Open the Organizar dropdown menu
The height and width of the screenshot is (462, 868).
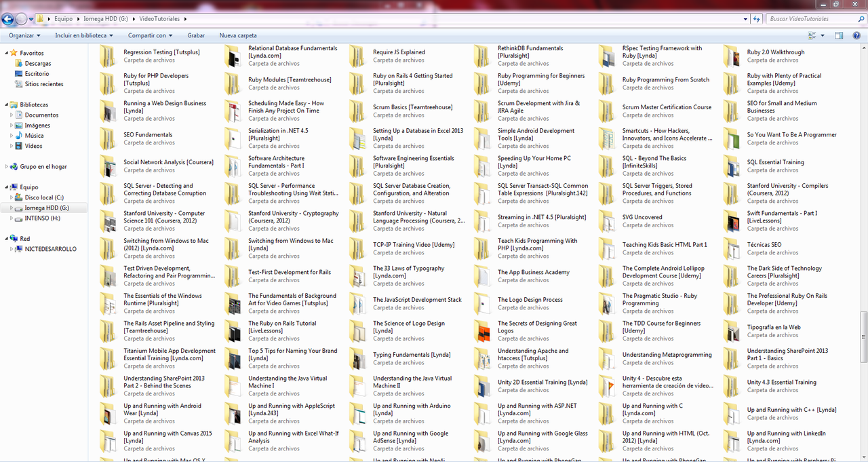24,35
